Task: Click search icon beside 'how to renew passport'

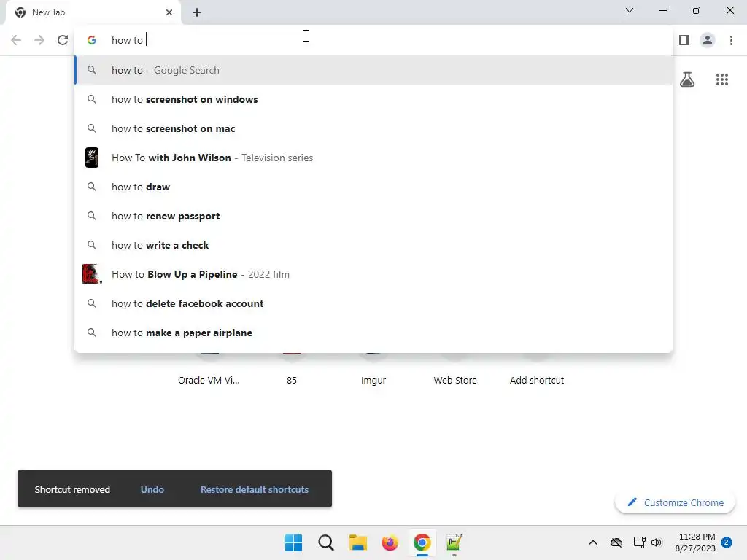Action: [x=92, y=216]
